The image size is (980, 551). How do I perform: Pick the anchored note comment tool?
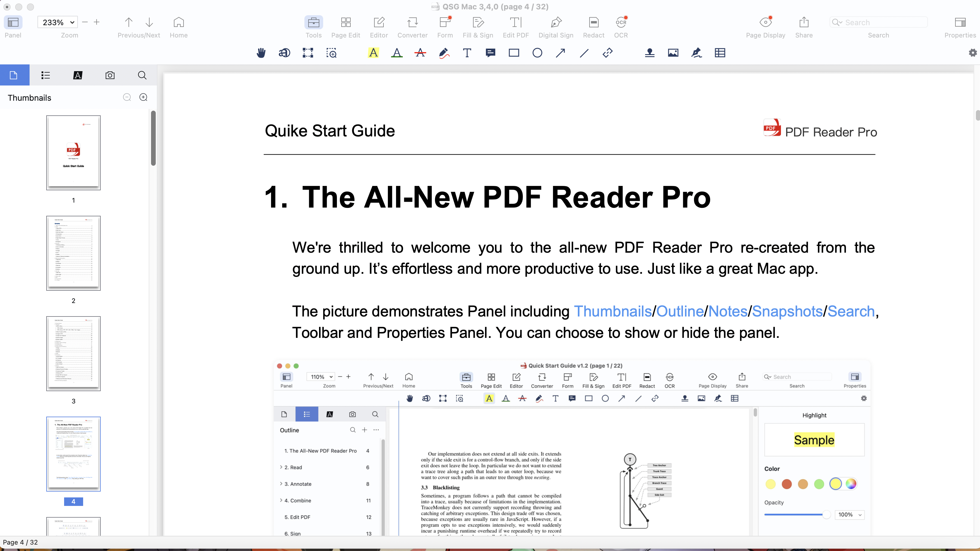coord(490,53)
